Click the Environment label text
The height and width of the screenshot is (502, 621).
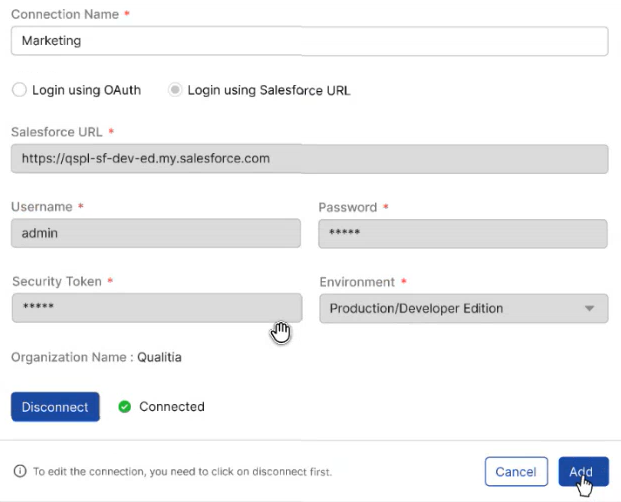click(357, 282)
